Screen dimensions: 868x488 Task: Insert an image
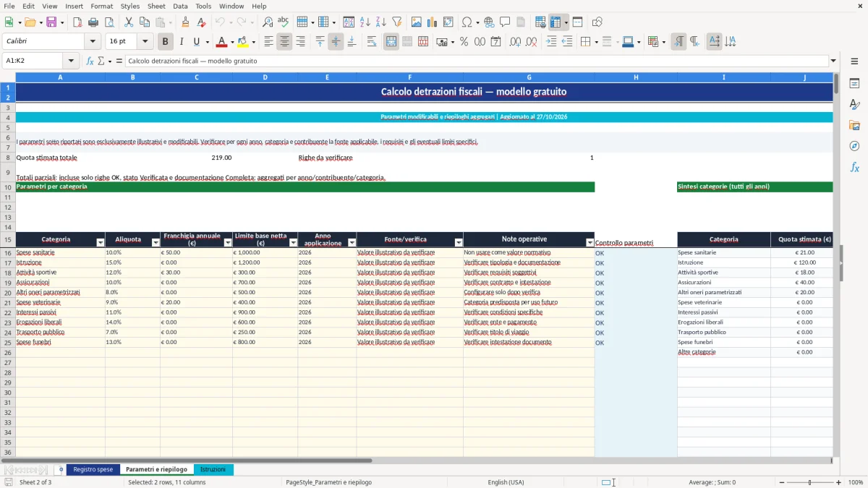(416, 22)
